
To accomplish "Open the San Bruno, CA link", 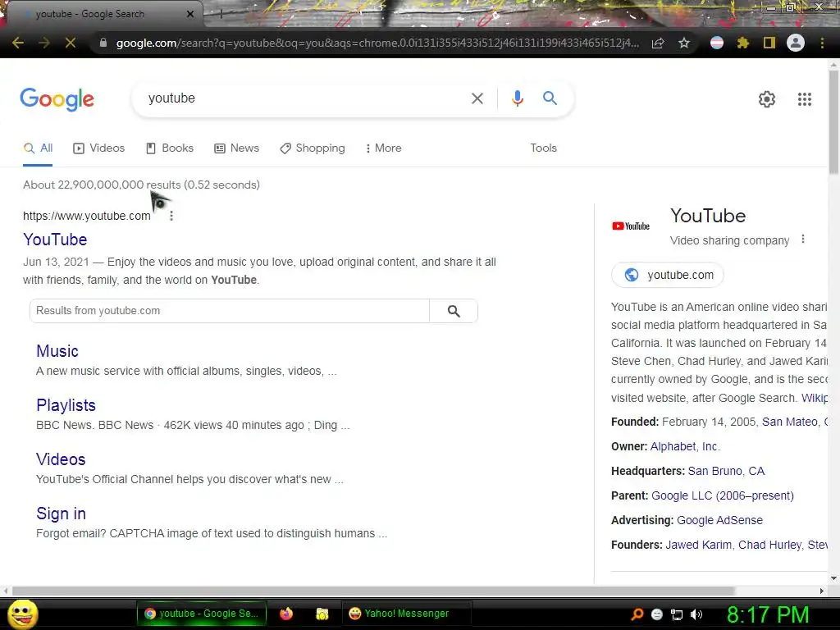I will coord(726,472).
